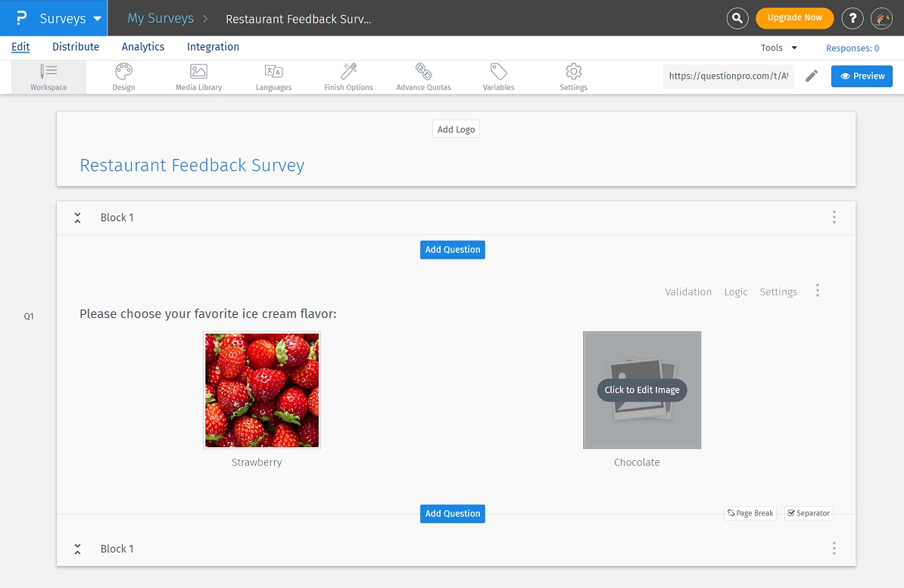Open the Tools dropdown

coord(778,47)
